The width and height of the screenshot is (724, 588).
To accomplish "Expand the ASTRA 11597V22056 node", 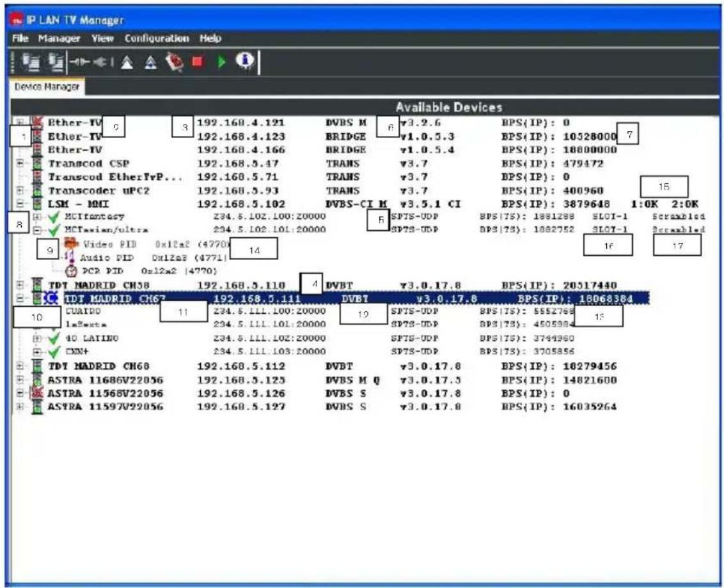I will (20, 406).
